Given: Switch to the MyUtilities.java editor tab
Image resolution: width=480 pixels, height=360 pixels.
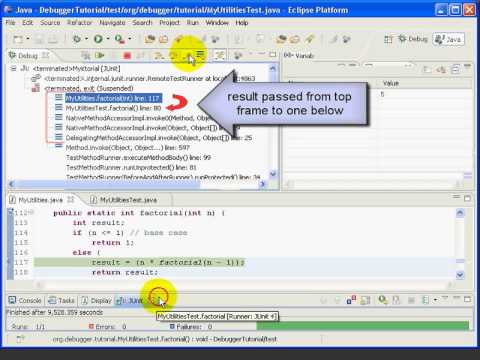Looking at the screenshot, I should click(x=40, y=200).
